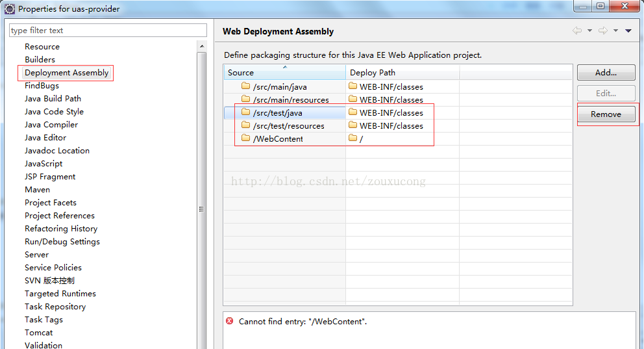This screenshot has height=349, width=644.
Task: Open Tomcat properties page
Action: tap(38, 333)
